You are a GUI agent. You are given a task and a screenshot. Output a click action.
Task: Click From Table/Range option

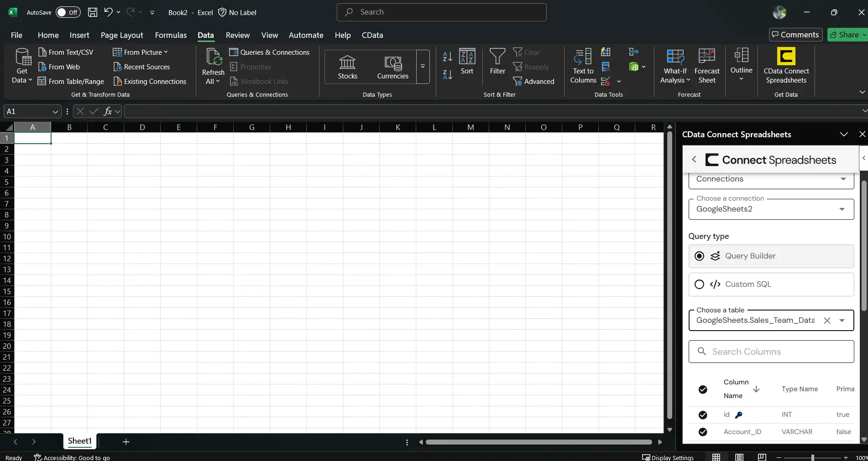coord(71,82)
